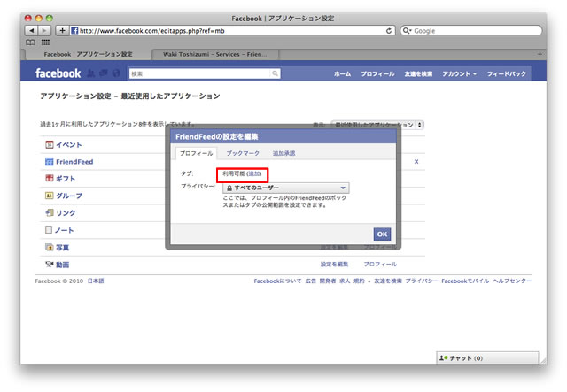The image size is (567, 392).
Task: Open Facebookモバイル footer link
Action: pyautogui.click(x=465, y=281)
